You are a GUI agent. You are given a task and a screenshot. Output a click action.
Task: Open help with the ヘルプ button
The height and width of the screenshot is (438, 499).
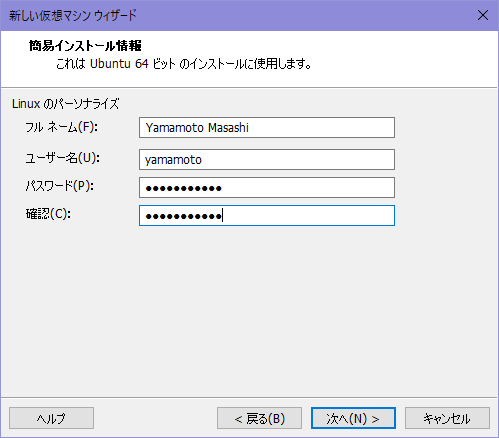pos(51,418)
